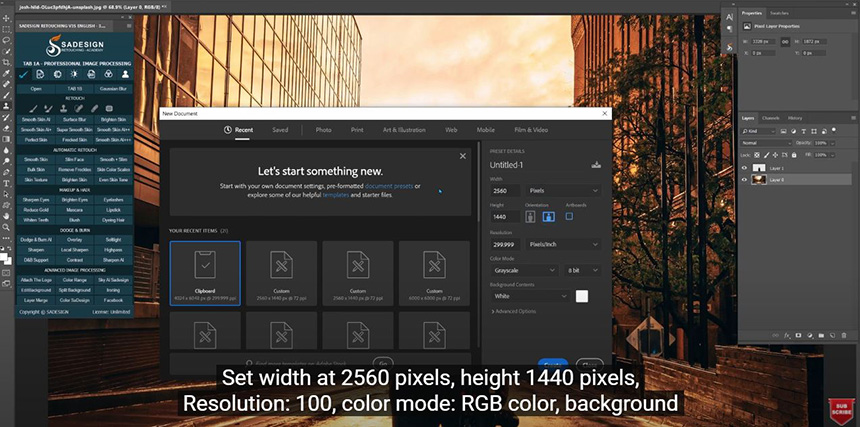Close the 'Let's start something new' banner
This screenshot has height=427, width=860.
pyautogui.click(x=462, y=156)
